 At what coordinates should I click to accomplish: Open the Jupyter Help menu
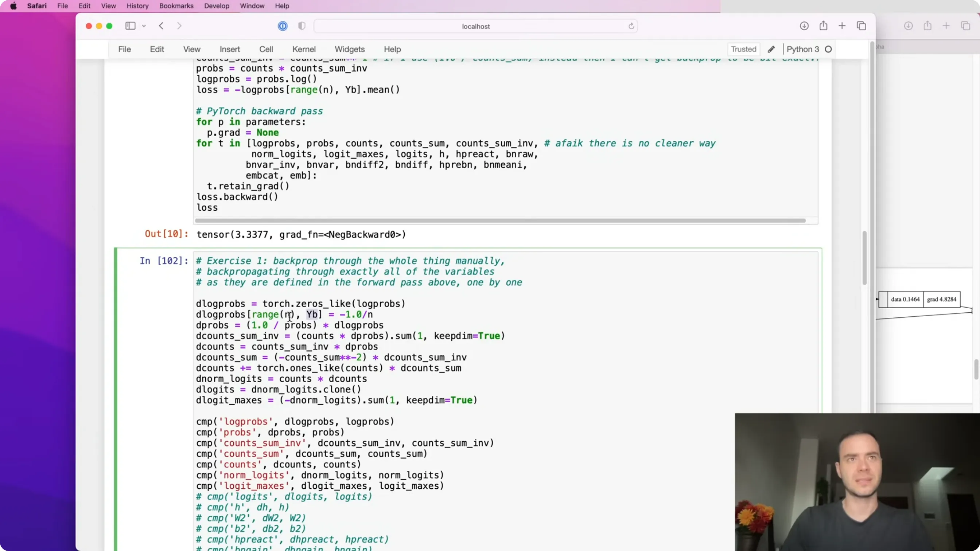(x=392, y=49)
